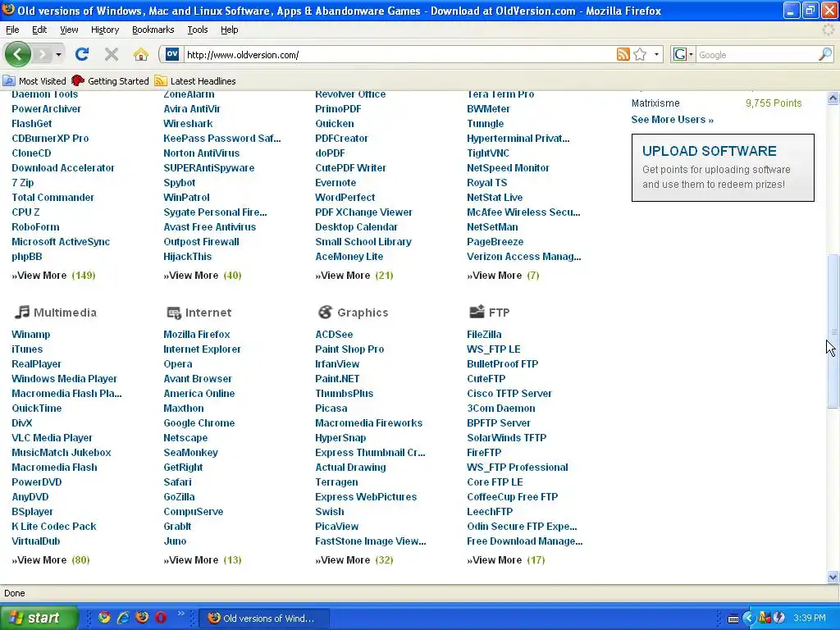Click View More (149) link

click(53, 276)
